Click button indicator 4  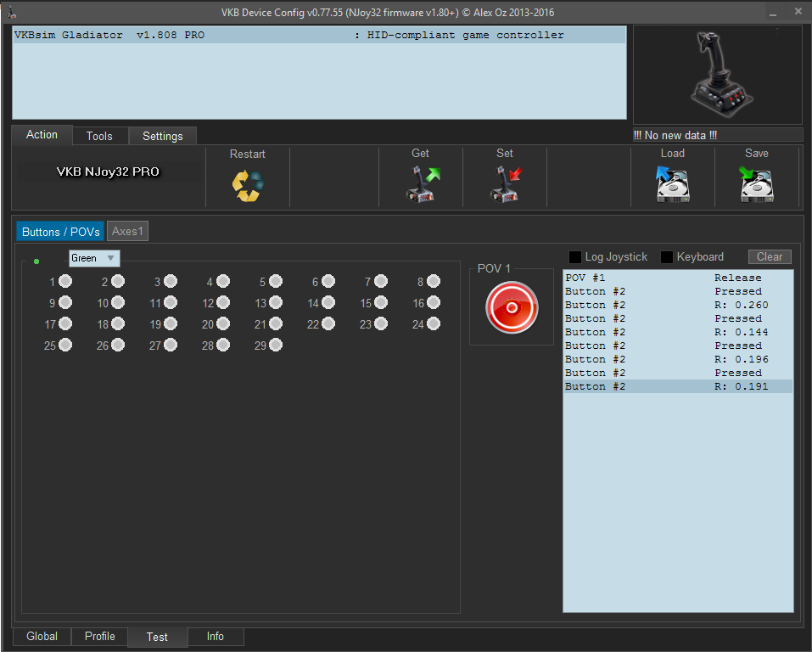click(x=223, y=281)
